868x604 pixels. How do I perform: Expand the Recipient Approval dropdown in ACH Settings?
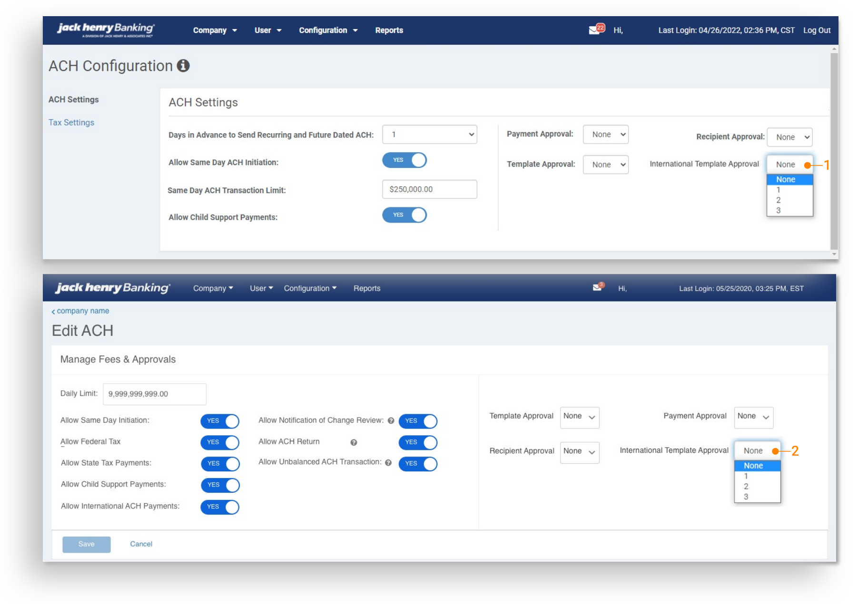coord(789,137)
